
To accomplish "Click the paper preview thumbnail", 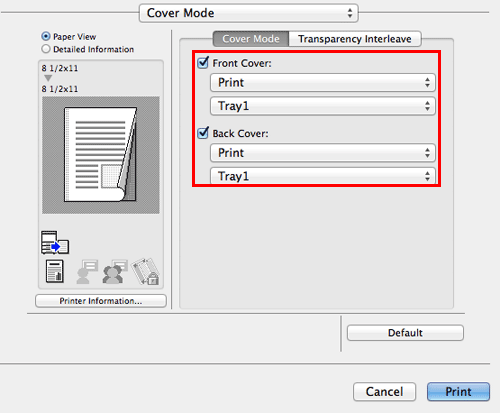I will click(x=101, y=155).
